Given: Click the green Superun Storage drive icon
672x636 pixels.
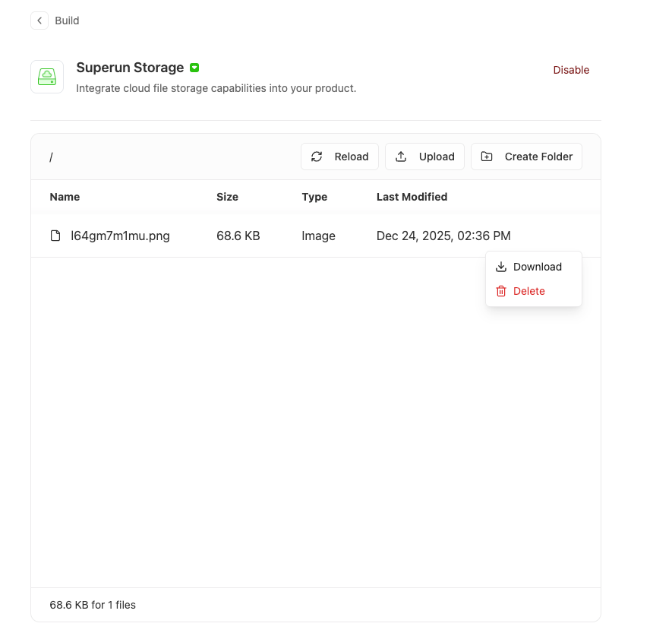Looking at the screenshot, I should click(x=47, y=77).
